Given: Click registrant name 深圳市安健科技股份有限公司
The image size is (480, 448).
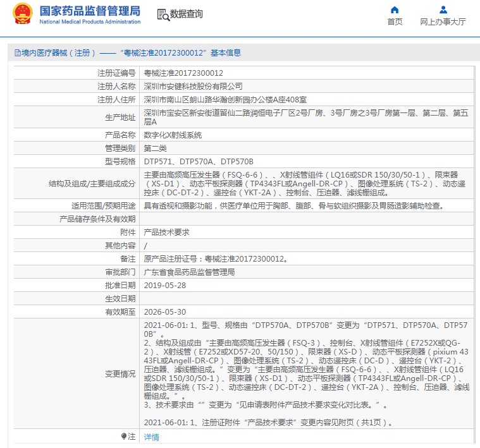Looking at the screenshot, I should tap(194, 86).
